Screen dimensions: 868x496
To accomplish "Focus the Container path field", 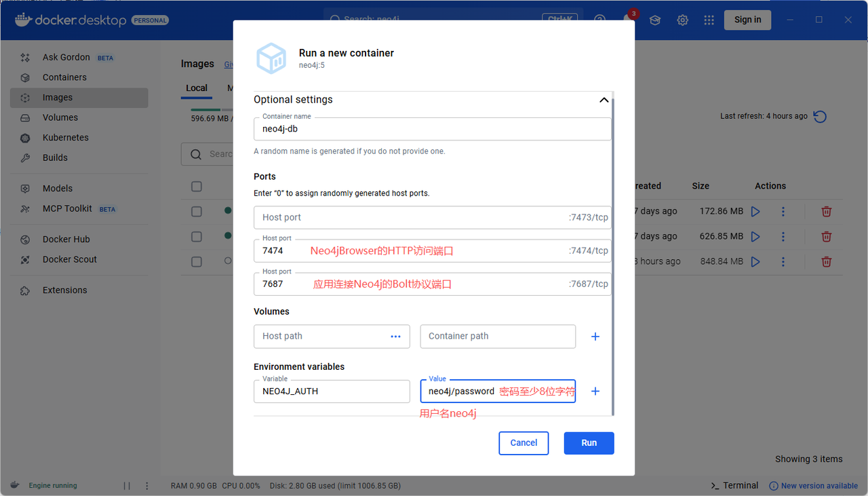I will point(498,337).
